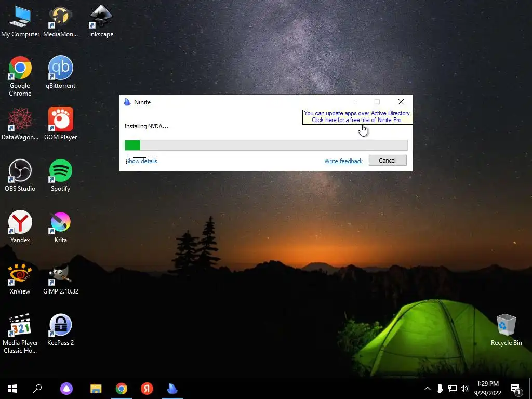Minimize the Ninite window
532x399 pixels.
point(353,102)
